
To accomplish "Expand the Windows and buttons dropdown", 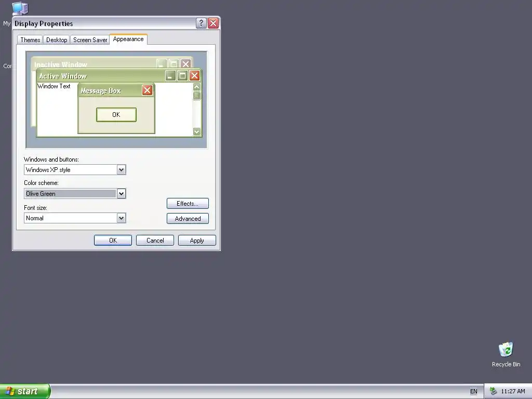I will 121,170.
